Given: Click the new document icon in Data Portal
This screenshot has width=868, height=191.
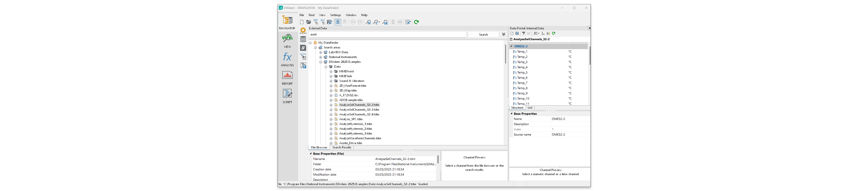Looking at the screenshot, I should (x=512, y=33).
